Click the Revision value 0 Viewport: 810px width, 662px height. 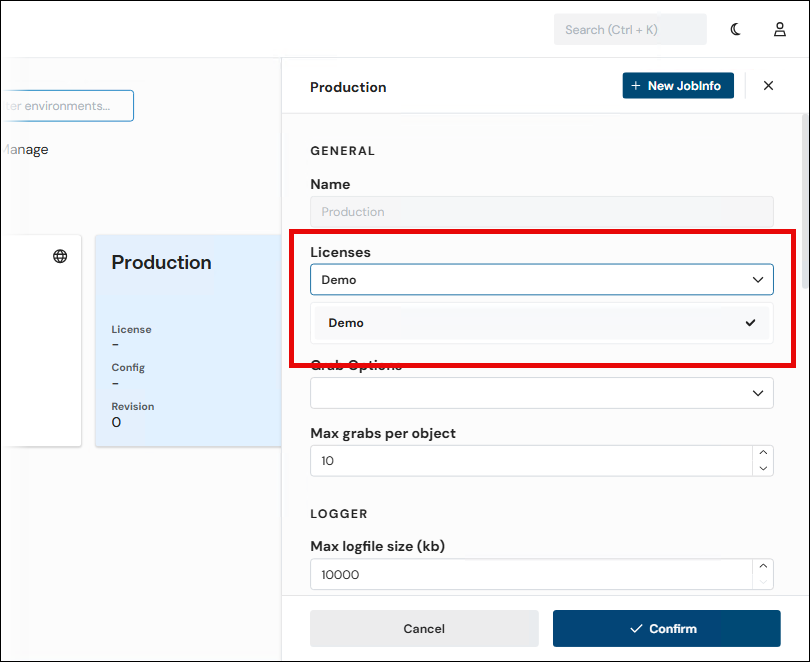coord(116,422)
